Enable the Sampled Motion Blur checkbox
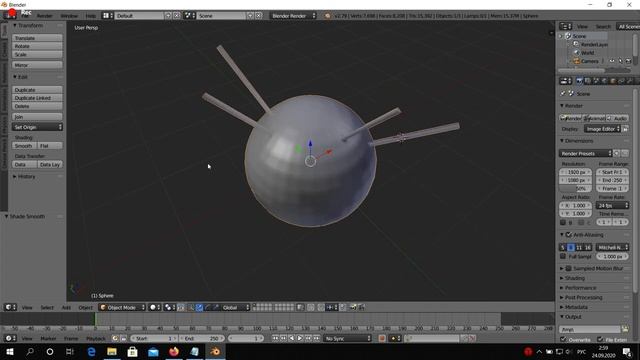 point(569,268)
